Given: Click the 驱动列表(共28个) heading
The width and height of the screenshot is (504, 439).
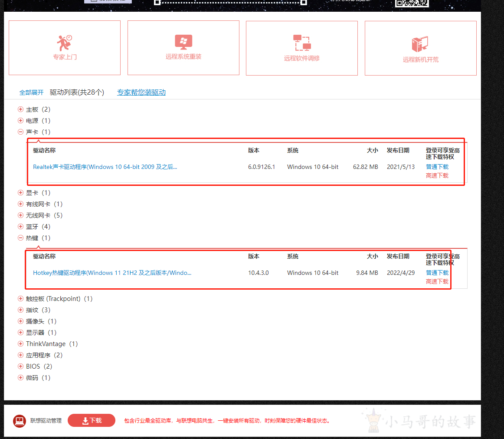Looking at the screenshot, I should [77, 92].
